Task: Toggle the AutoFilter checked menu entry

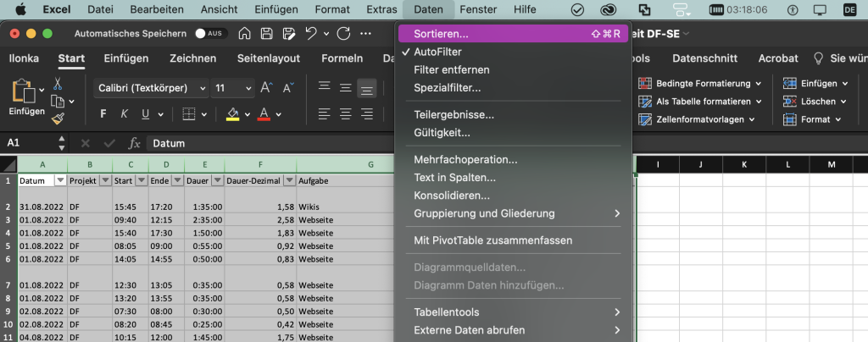Action: pos(437,52)
